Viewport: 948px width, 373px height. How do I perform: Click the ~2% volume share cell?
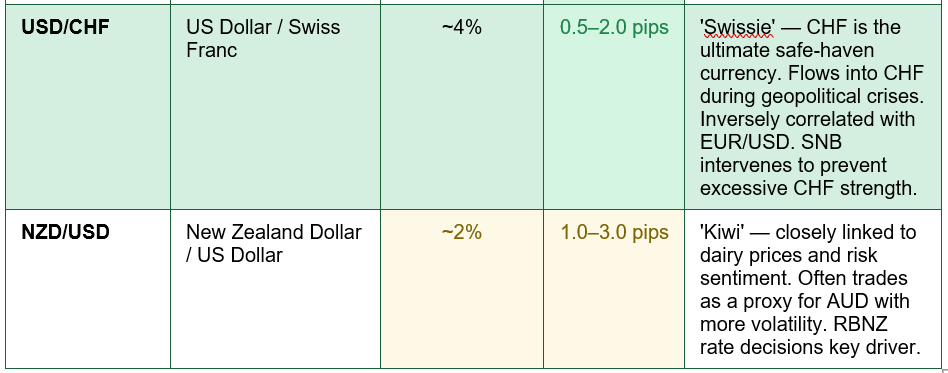tap(462, 288)
